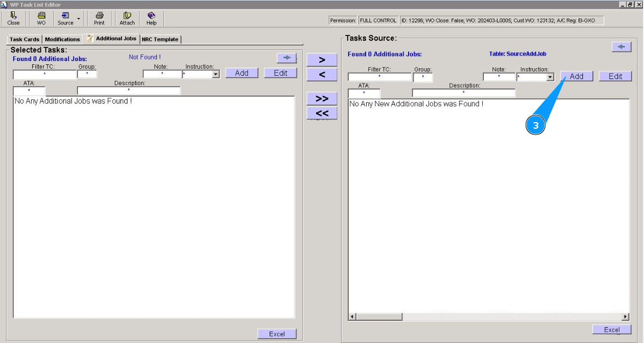This screenshot has height=343, width=644.
Task: Click horizontal scrollbar thumb in Tasks Source list
Action: (x=379, y=317)
